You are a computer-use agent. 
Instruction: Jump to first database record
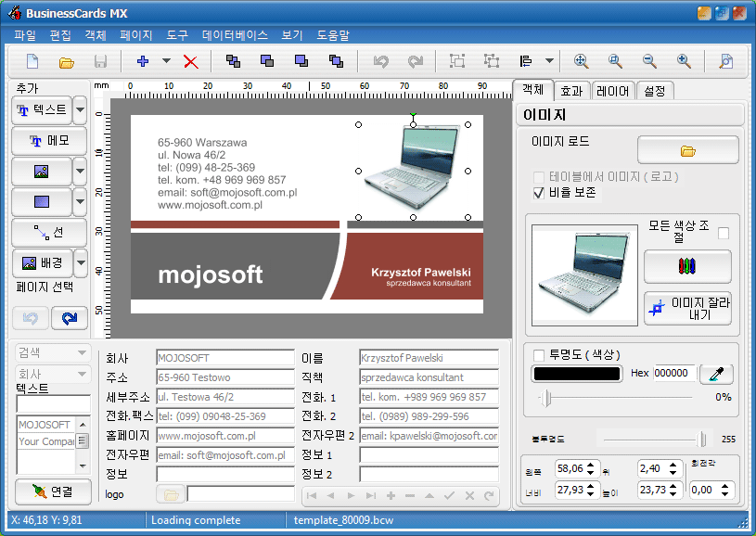tap(312, 495)
